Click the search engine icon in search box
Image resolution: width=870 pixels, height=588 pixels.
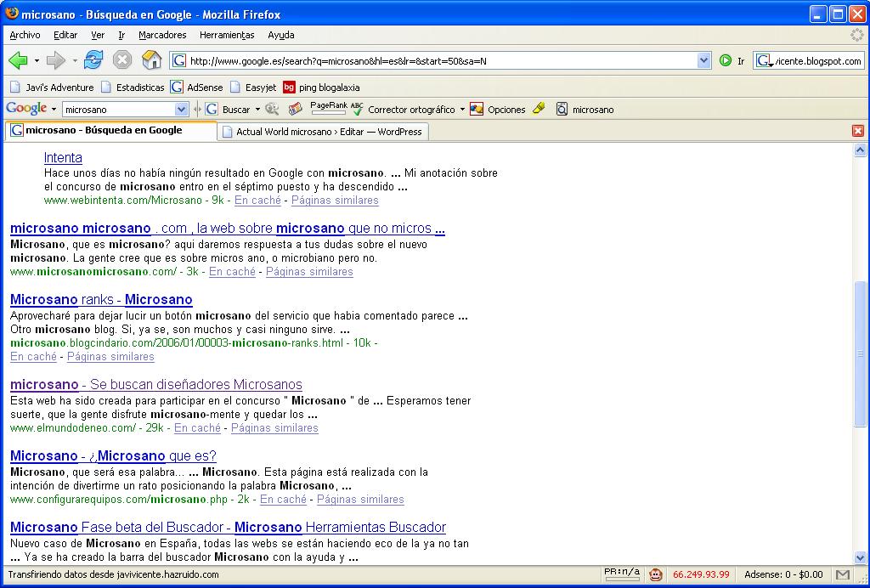[764, 60]
